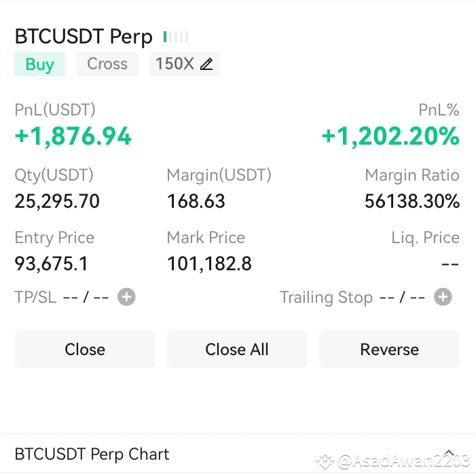Reverse the BTCUSDT position
This screenshot has width=476, height=476.
pos(389,349)
